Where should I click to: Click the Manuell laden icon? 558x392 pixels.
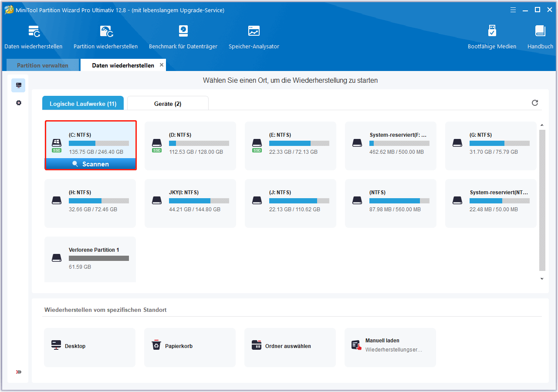pyautogui.click(x=357, y=345)
